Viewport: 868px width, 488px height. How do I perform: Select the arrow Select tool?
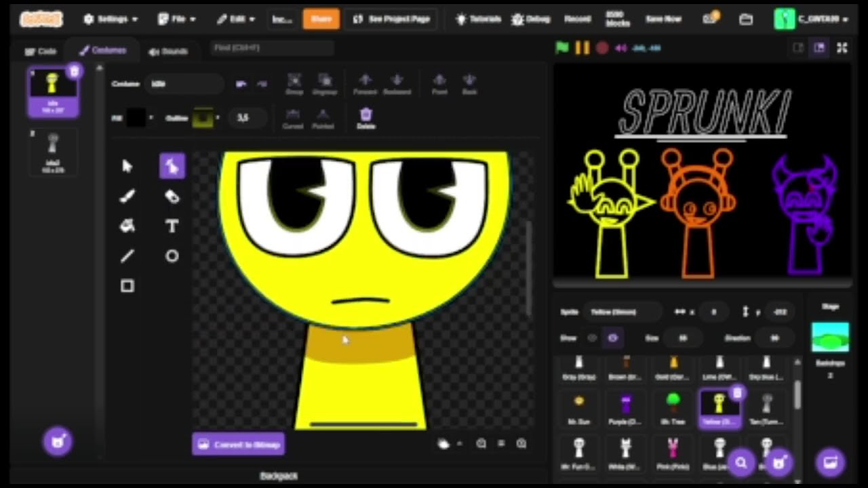127,166
